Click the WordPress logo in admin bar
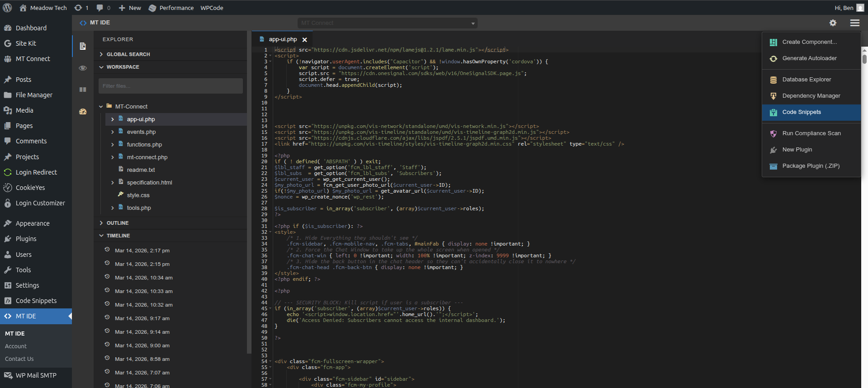Image resolution: width=868 pixels, height=388 pixels. pyautogui.click(x=8, y=8)
